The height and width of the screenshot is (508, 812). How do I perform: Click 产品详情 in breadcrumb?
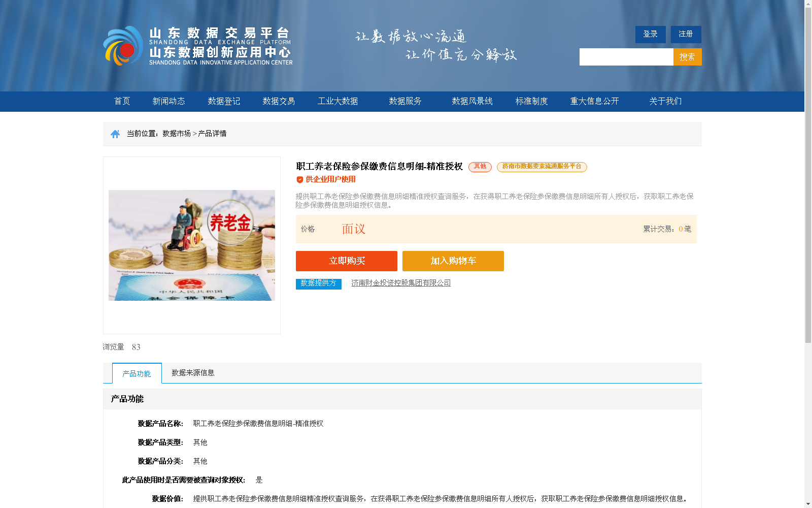[212, 134]
